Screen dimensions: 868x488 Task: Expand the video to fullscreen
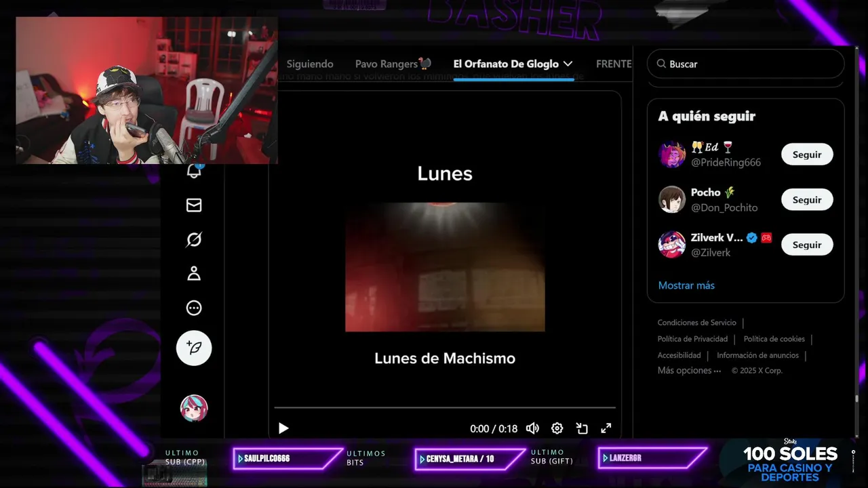tap(606, 428)
